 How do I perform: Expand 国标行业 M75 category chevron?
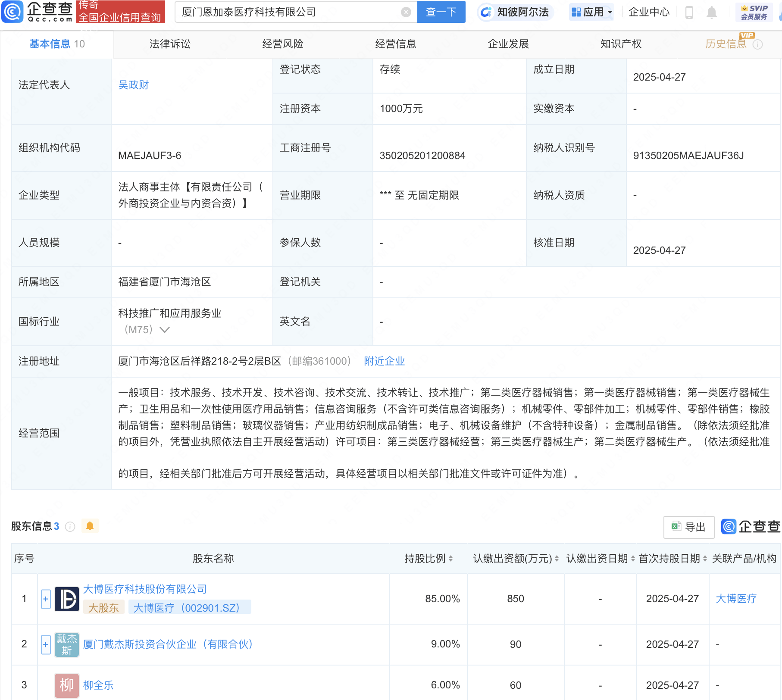(x=165, y=330)
